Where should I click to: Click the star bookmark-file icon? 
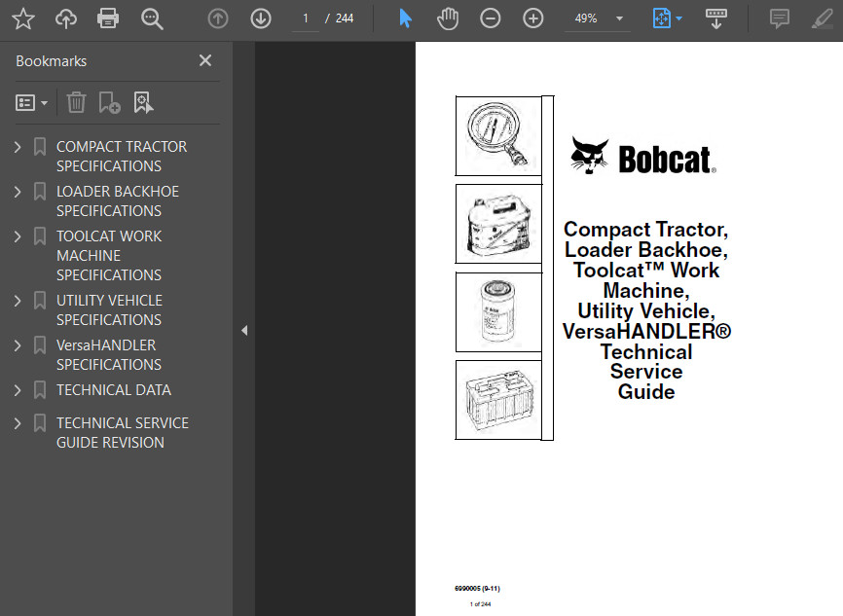tap(23, 18)
